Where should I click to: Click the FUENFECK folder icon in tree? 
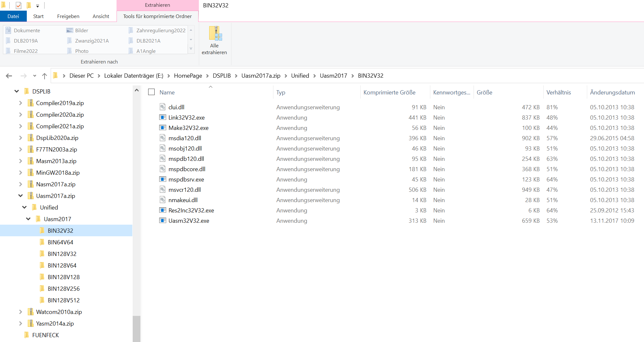[x=26, y=335]
